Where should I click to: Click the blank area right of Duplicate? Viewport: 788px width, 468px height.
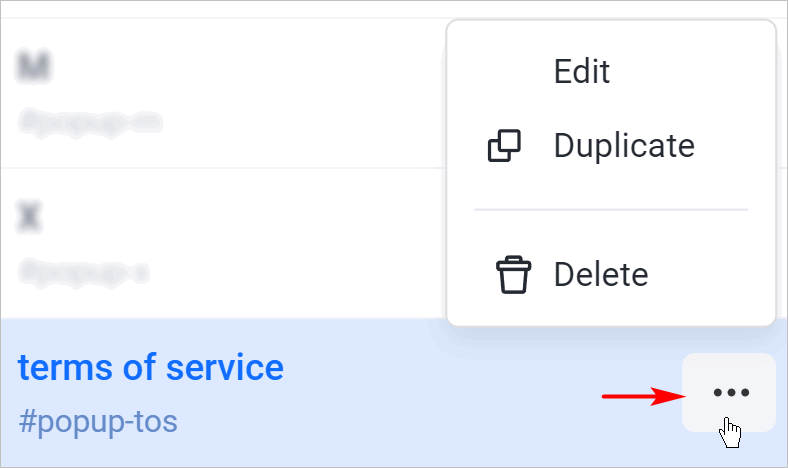(x=735, y=146)
